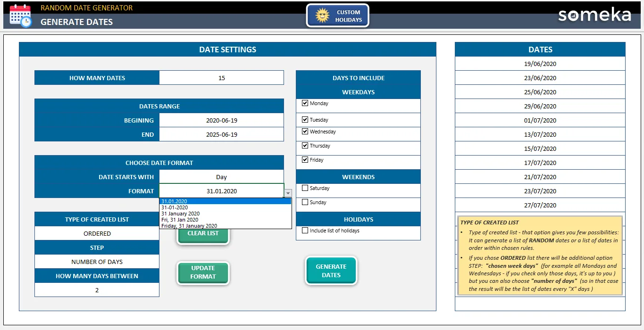Select the date 29/06/2020
The height and width of the screenshot is (330, 644).
pos(540,106)
